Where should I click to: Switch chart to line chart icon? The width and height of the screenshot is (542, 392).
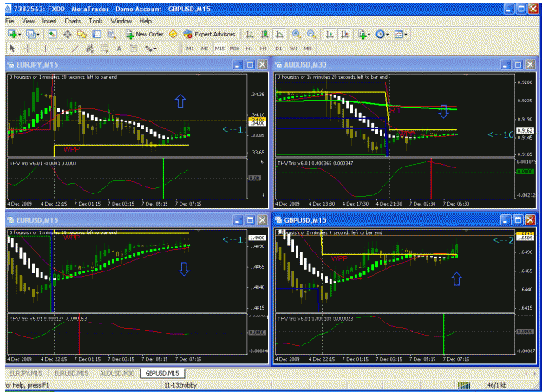279,34
